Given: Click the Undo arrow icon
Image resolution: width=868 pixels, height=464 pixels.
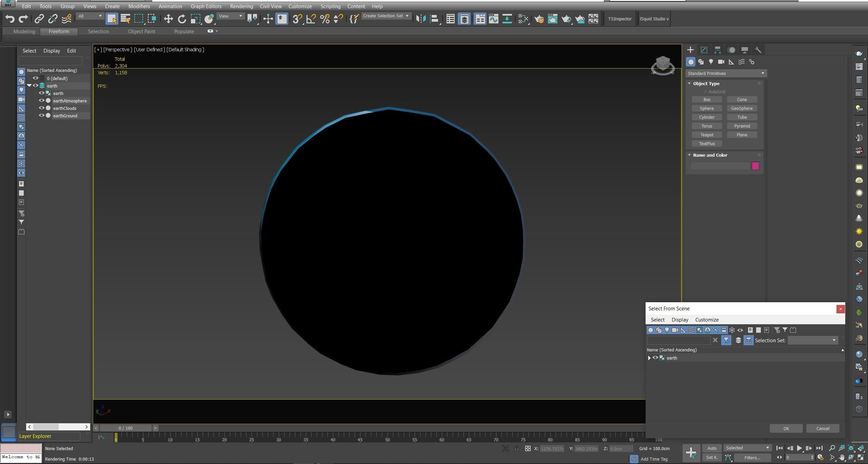Looking at the screenshot, I should pos(10,19).
